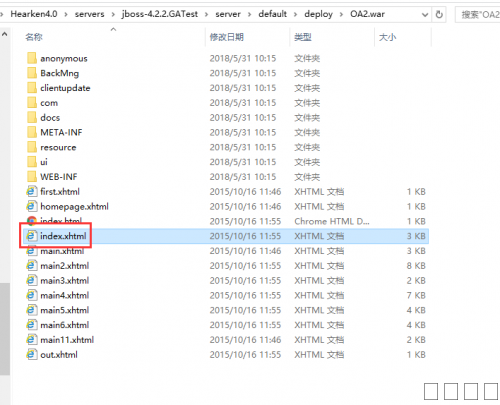The image size is (500, 405).
Task: Expand the chevron after jboss-4.2.2.GATest breadcrumb
Action: 207,14
